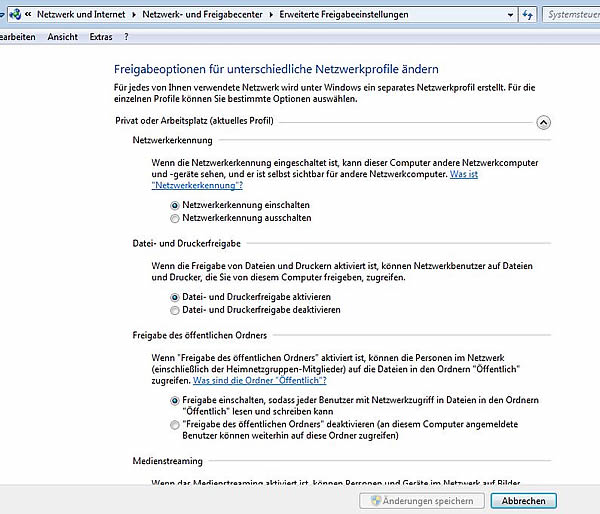This screenshot has height=514, width=600.
Task: Click the network control panel icon in address bar
Action: (15, 15)
